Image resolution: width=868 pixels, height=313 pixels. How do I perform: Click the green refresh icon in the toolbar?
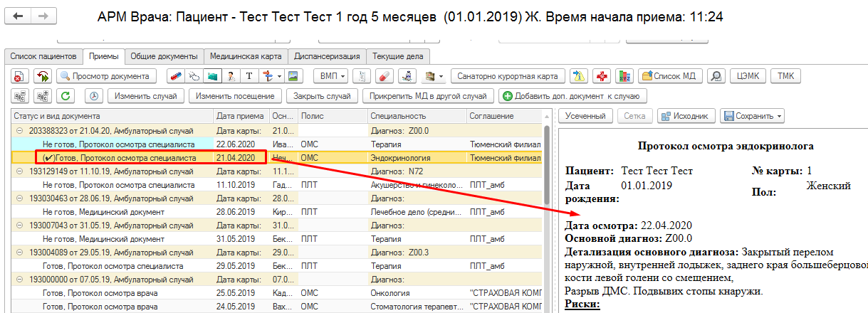(66, 95)
